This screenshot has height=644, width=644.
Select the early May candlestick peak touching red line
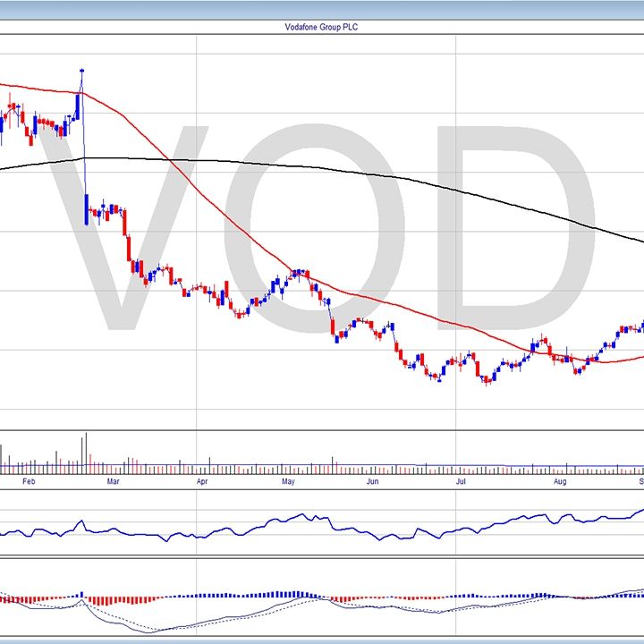point(301,273)
